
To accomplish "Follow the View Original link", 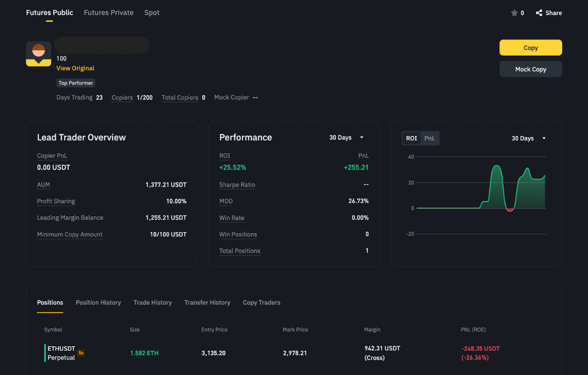I will point(75,68).
